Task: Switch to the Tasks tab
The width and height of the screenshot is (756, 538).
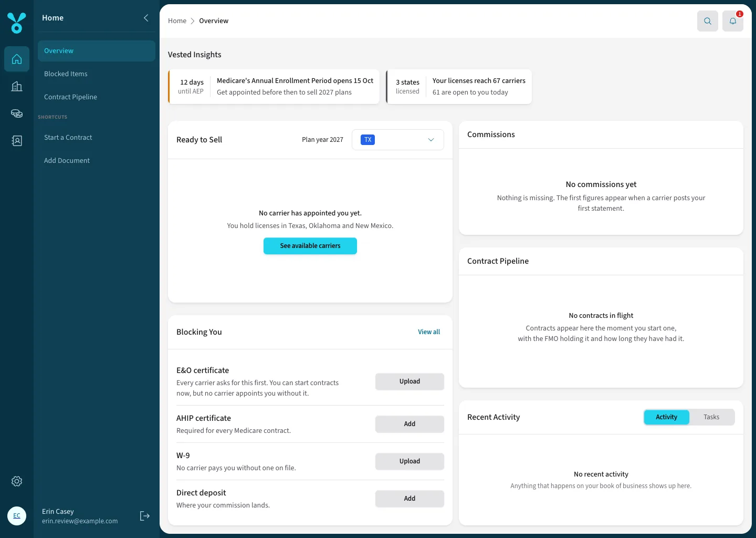Action: pos(711,417)
